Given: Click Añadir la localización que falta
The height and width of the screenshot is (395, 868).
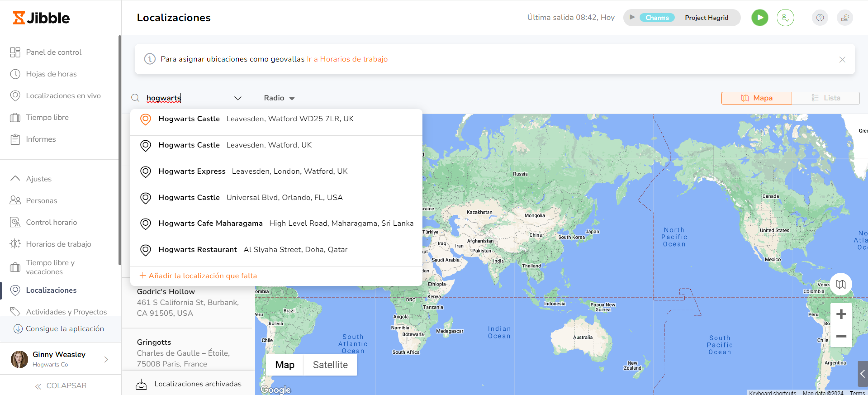Looking at the screenshot, I should [198, 276].
